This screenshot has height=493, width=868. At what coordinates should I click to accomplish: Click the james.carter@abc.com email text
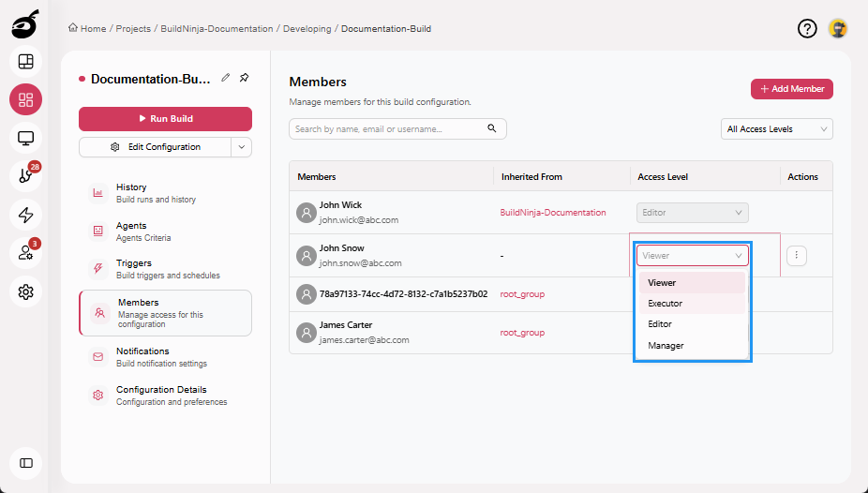click(x=365, y=339)
